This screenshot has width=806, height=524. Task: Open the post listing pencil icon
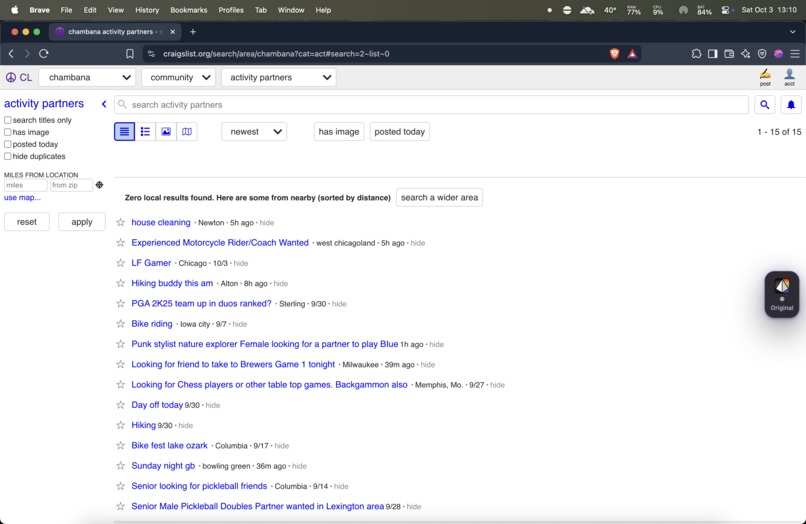coord(765,77)
